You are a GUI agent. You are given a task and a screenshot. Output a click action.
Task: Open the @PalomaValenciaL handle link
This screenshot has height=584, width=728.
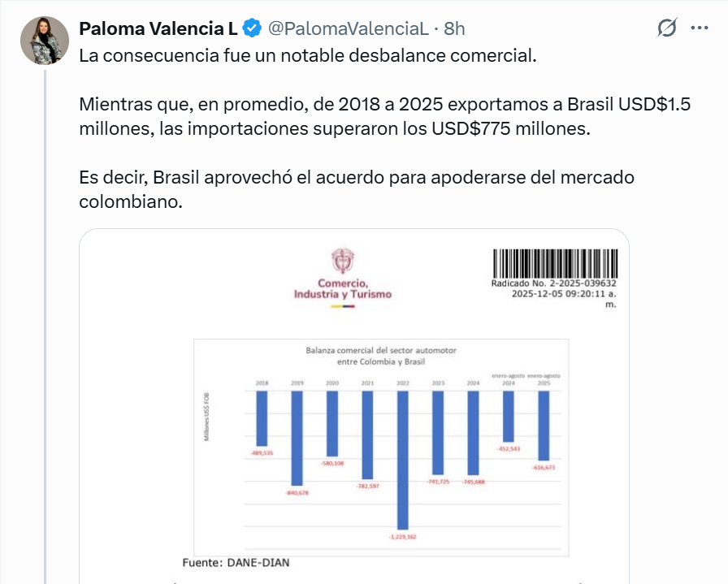(x=348, y=29)
